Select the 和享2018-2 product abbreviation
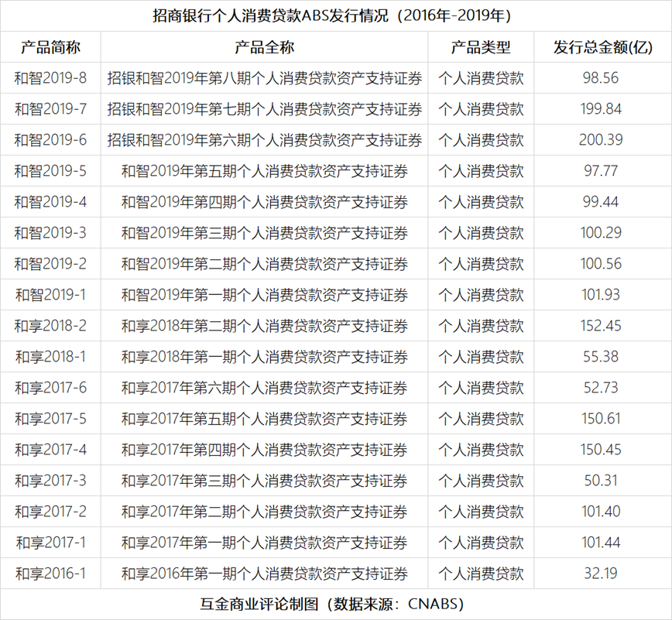 point(49,325)
